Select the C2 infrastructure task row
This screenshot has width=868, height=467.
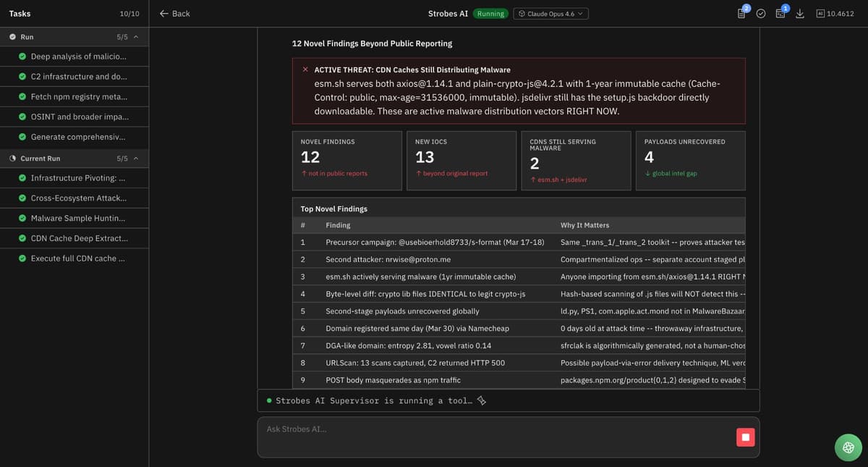click(x=75, y=77)
